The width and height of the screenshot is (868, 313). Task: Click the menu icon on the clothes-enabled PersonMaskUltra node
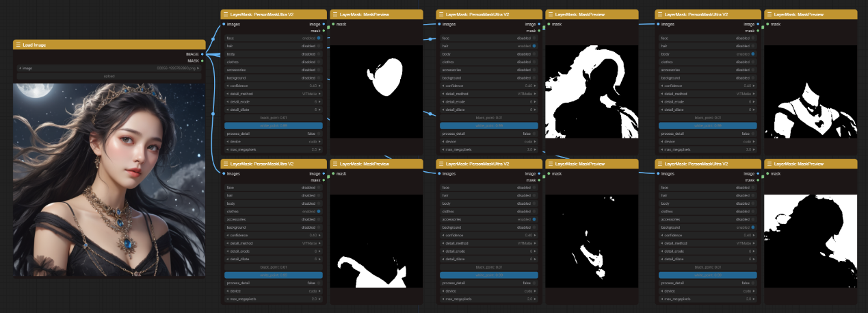226,164
